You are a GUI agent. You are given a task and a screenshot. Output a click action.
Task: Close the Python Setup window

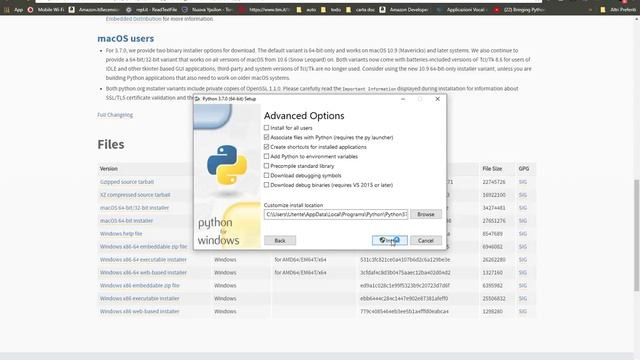coord(438,99)
